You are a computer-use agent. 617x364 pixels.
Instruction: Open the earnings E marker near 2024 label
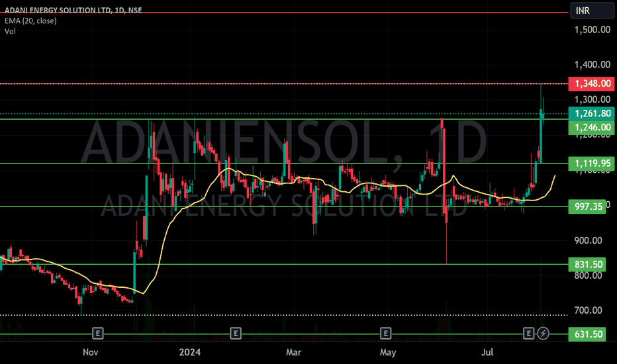coord(235,334)
